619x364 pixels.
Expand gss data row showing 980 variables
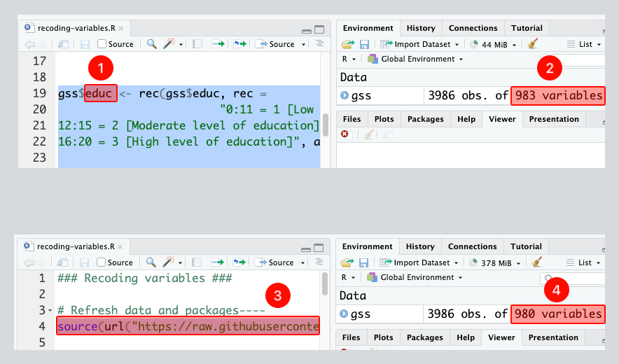tap(344, 314)
